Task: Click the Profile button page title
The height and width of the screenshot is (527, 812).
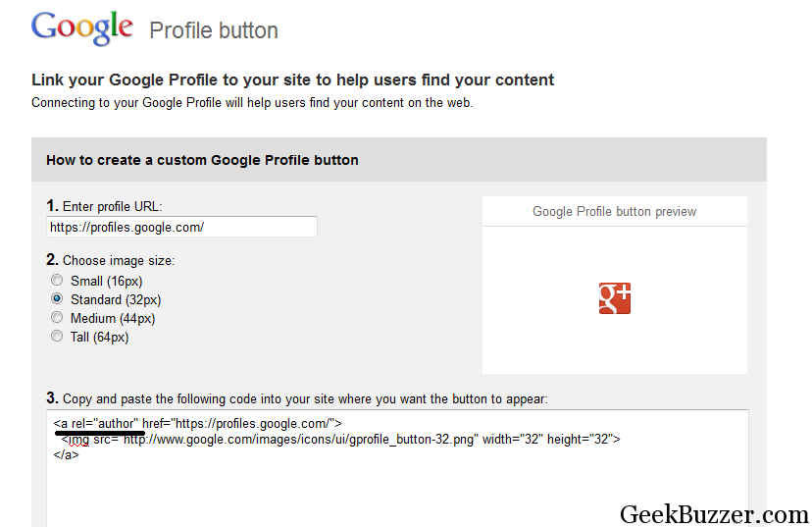Action: (x=214, y=30)
